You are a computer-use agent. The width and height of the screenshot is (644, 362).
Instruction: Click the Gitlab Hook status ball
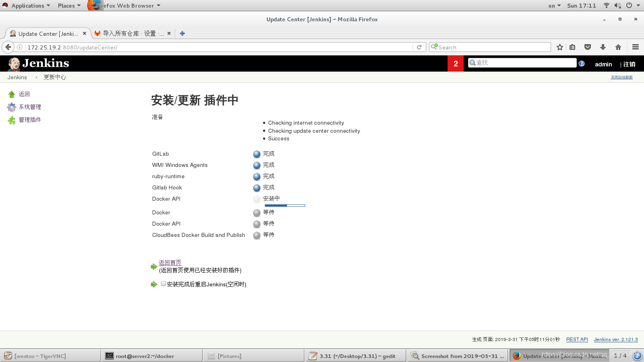pos(257,188)
